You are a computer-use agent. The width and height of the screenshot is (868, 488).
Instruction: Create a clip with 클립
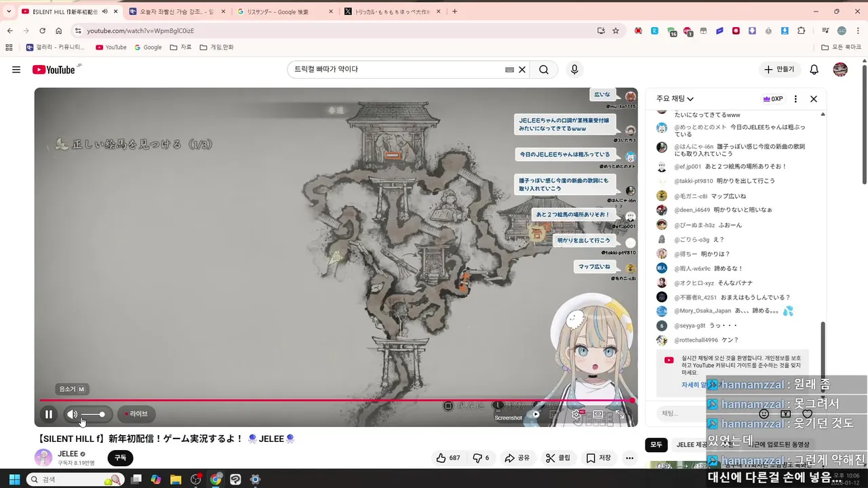[557, 458]
